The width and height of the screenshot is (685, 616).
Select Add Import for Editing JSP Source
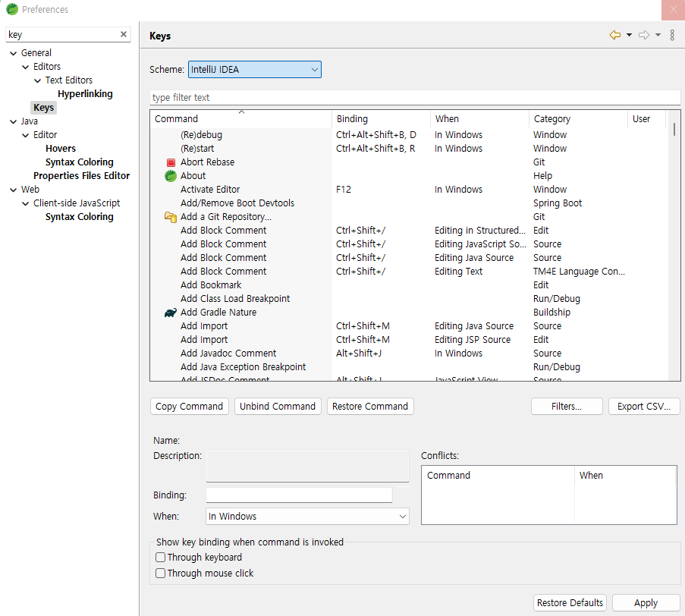coord(409,340)
